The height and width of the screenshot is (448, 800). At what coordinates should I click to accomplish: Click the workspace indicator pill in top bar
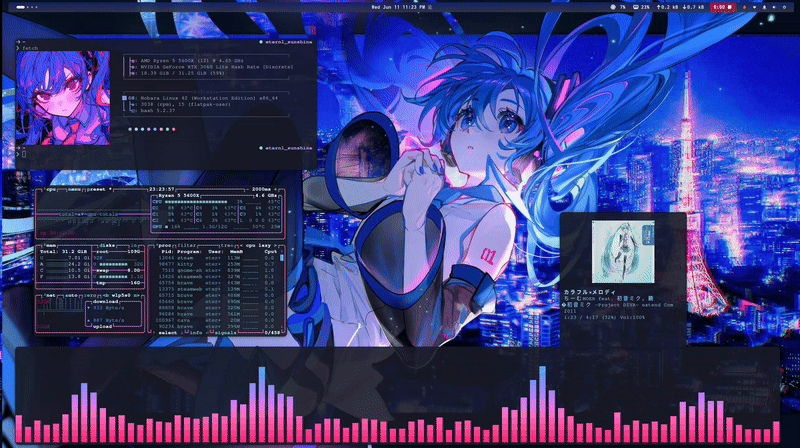click(20, 7)
